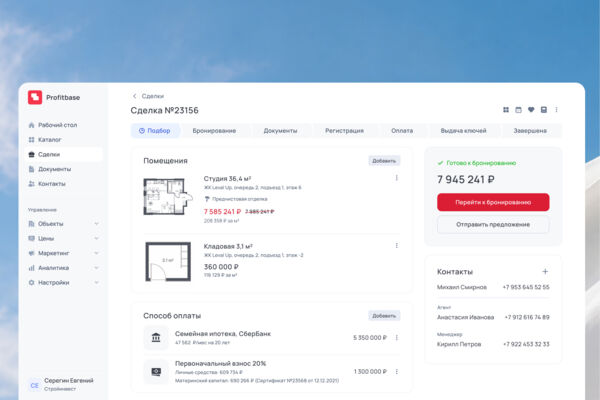Viewport: 600px width, 400px height.
Task: Switch to Завершена stage tab
Action: 530,131
